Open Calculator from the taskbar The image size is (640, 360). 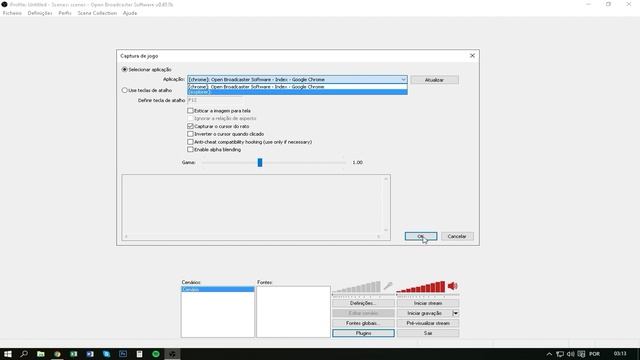tap(140, 354)
